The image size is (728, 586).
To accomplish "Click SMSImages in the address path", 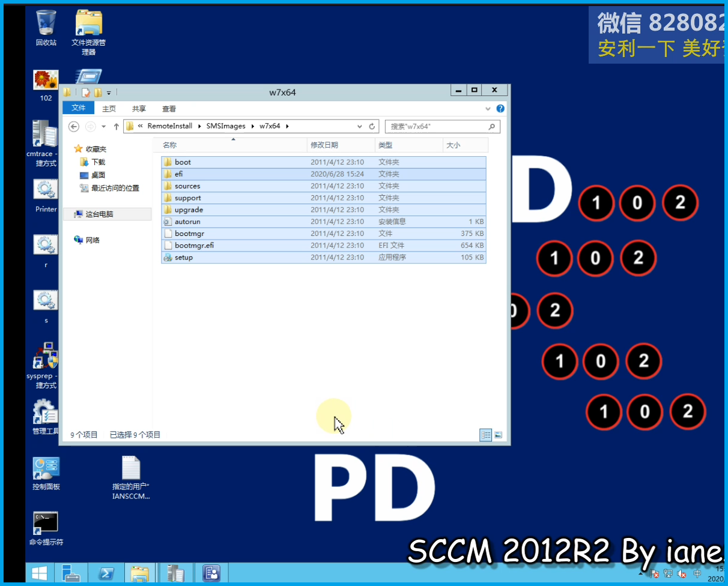I will 226,126.
